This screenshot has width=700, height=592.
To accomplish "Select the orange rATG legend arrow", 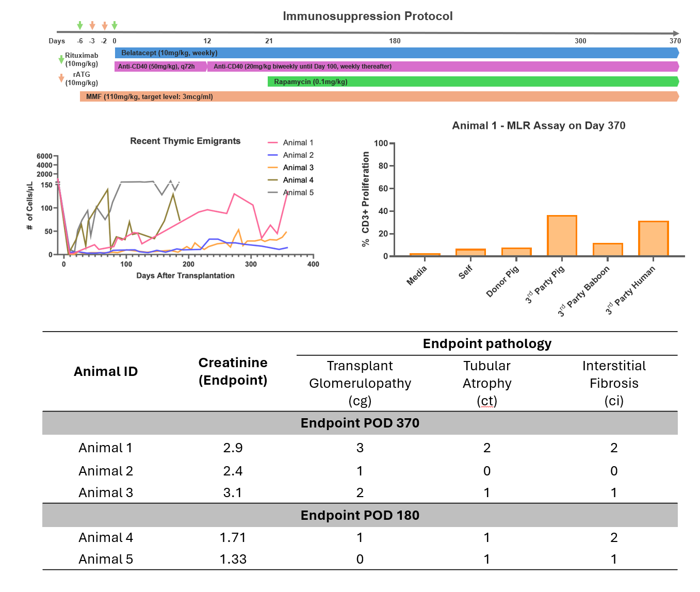I will click(61, 78).
